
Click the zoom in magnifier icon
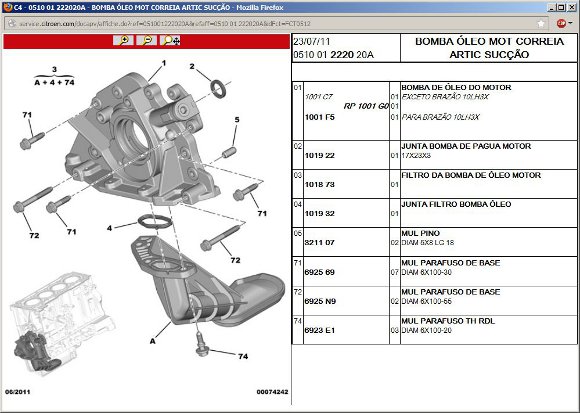click(124, 40)
